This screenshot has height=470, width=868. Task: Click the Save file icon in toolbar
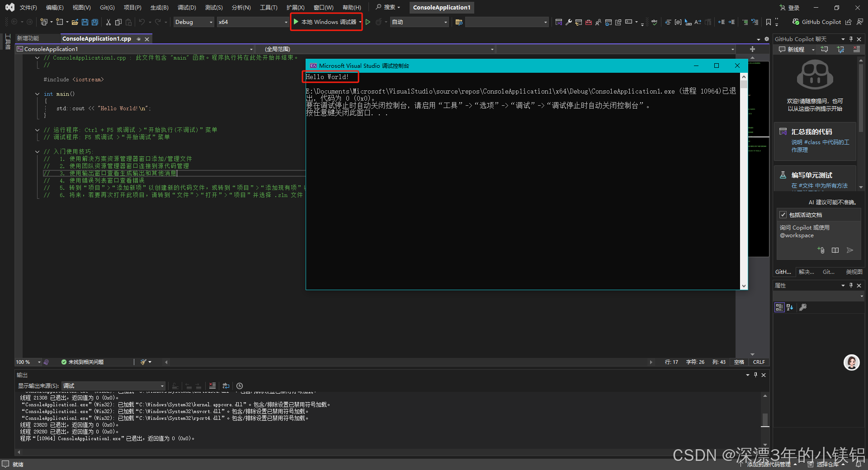[x=85, y=22]
